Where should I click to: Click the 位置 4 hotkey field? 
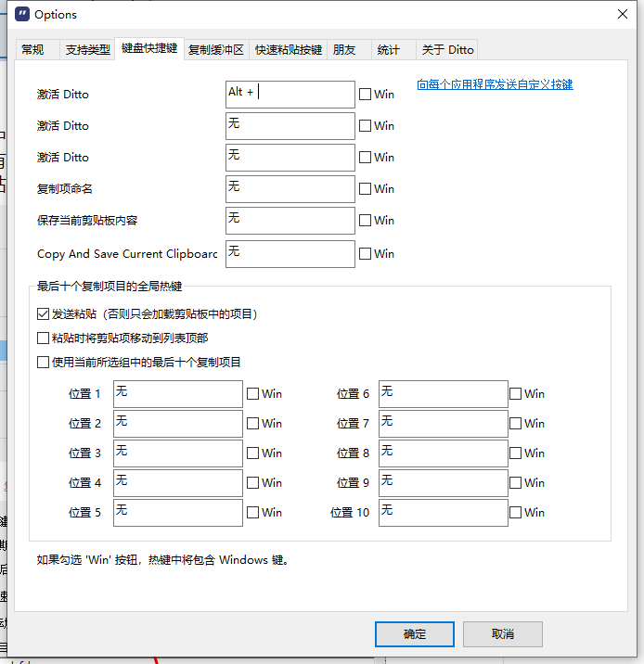(x=178, y=483)
